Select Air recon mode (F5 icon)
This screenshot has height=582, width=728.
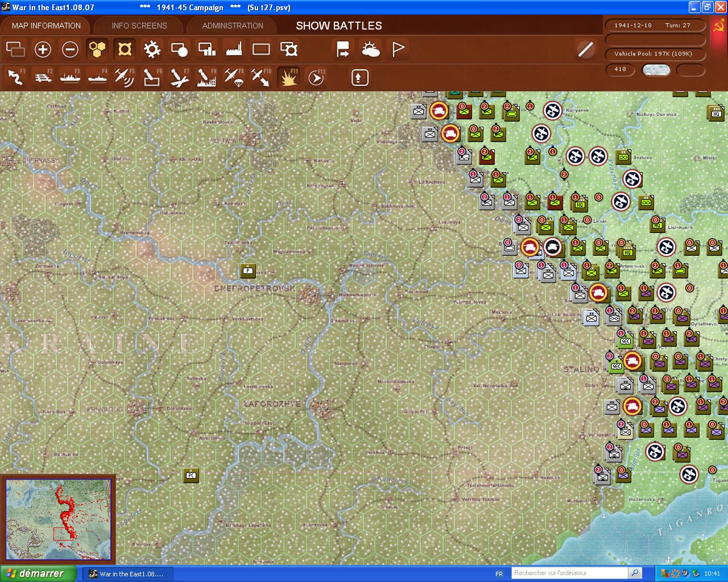(125, 77)
